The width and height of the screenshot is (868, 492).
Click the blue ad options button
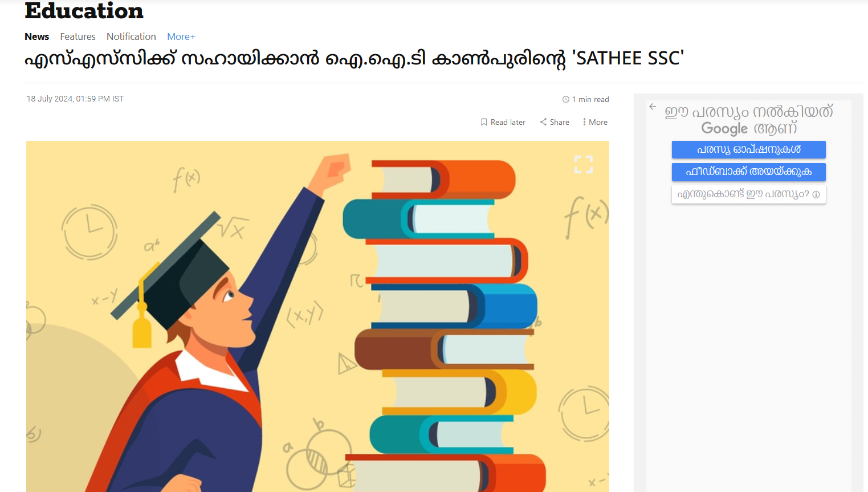[749, 149]
